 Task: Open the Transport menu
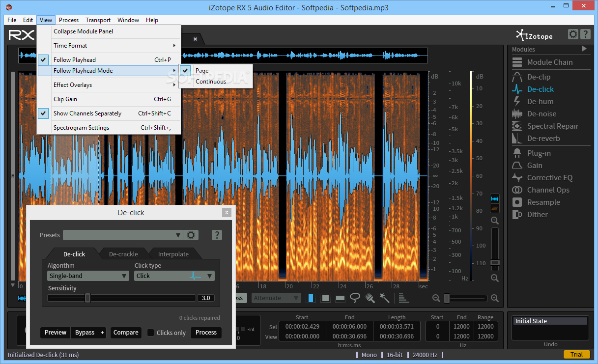(x=98, y=20)
